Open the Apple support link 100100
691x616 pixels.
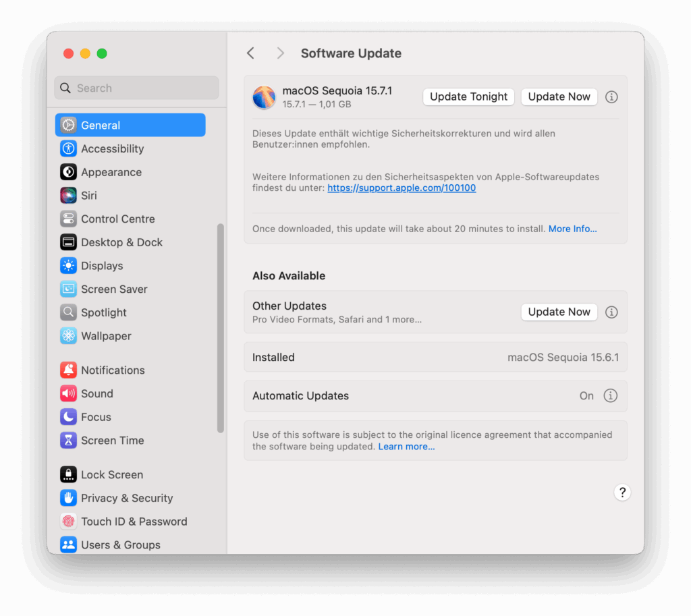[x=401, y=188]
